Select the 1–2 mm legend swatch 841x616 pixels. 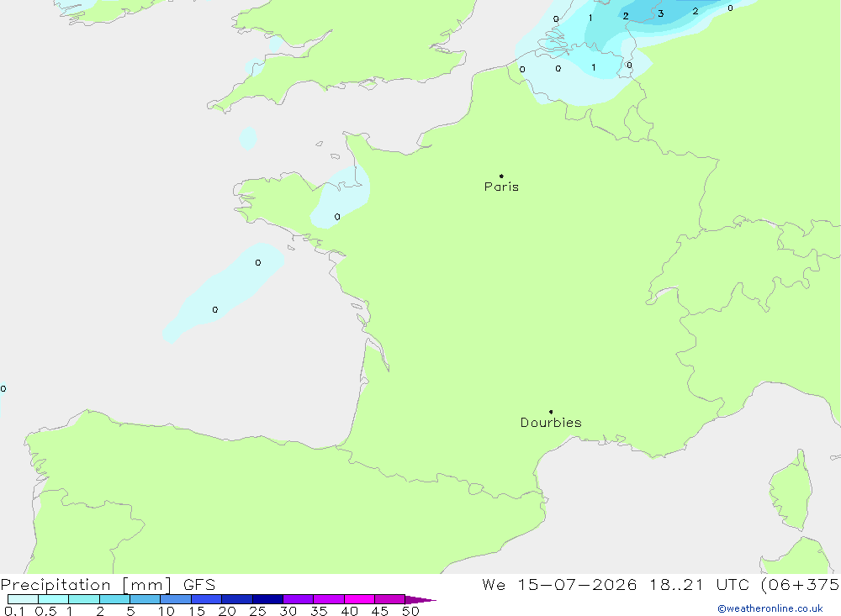coord(84,599)
